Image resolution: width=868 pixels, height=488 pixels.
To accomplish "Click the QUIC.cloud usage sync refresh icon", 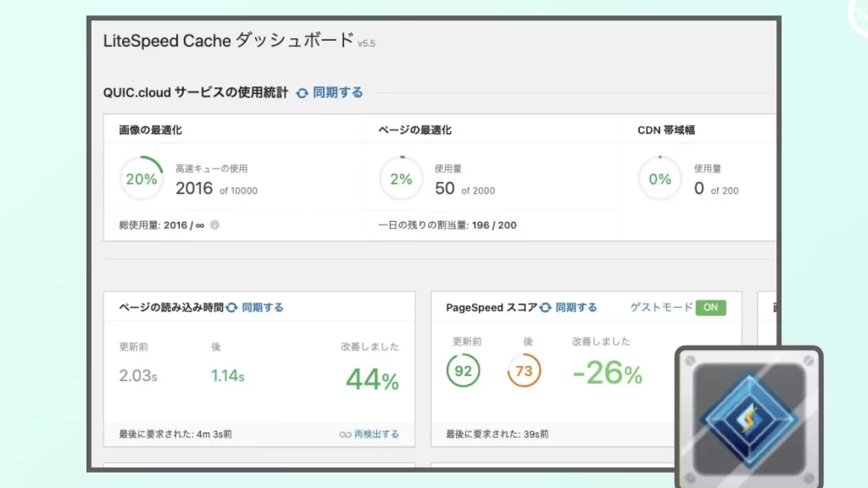I will click(302, 93).
